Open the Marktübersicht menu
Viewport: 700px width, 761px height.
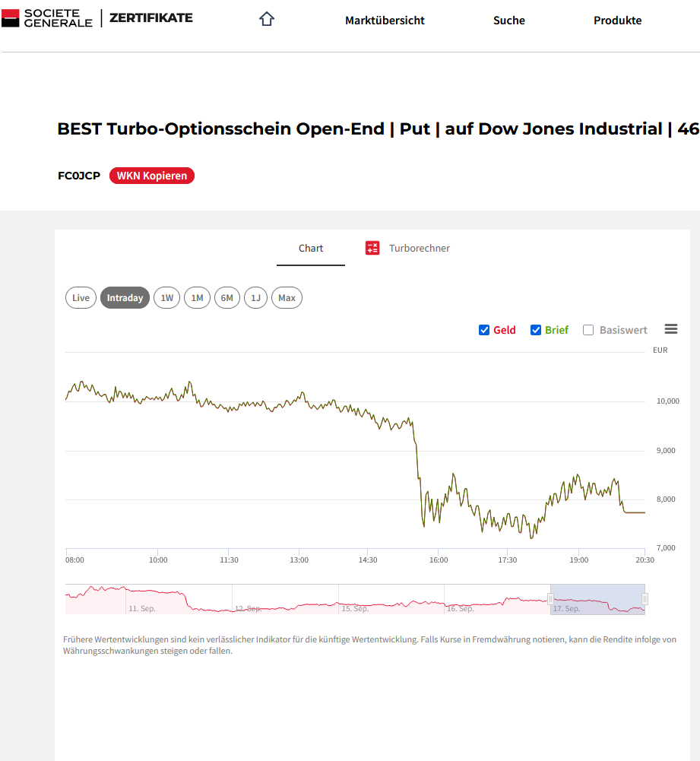[385, 21]
